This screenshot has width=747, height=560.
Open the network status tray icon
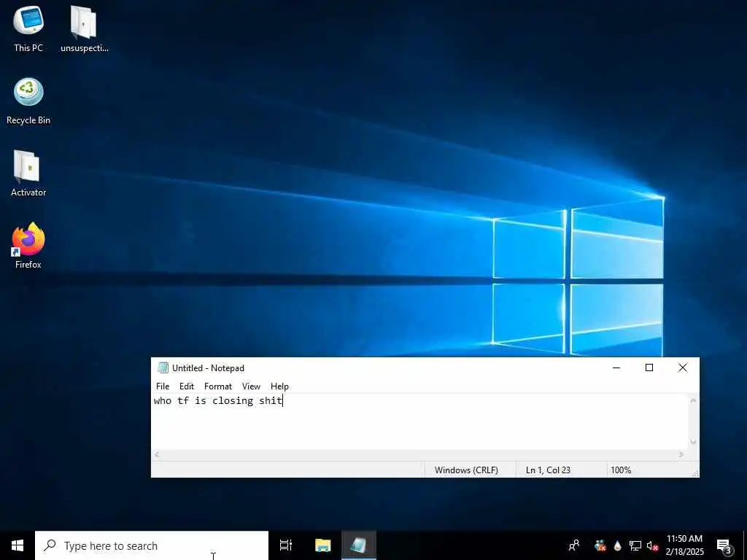[635, 545]
